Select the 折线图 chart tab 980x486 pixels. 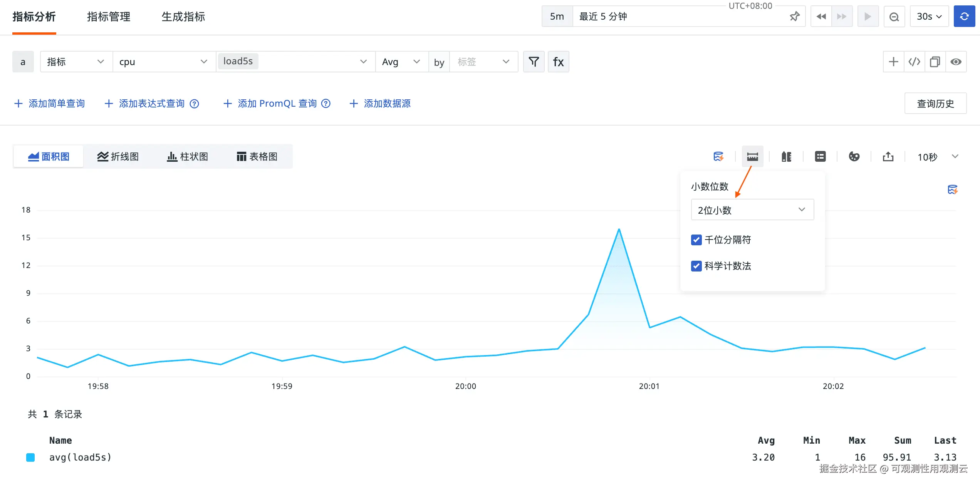coord(118,157)
